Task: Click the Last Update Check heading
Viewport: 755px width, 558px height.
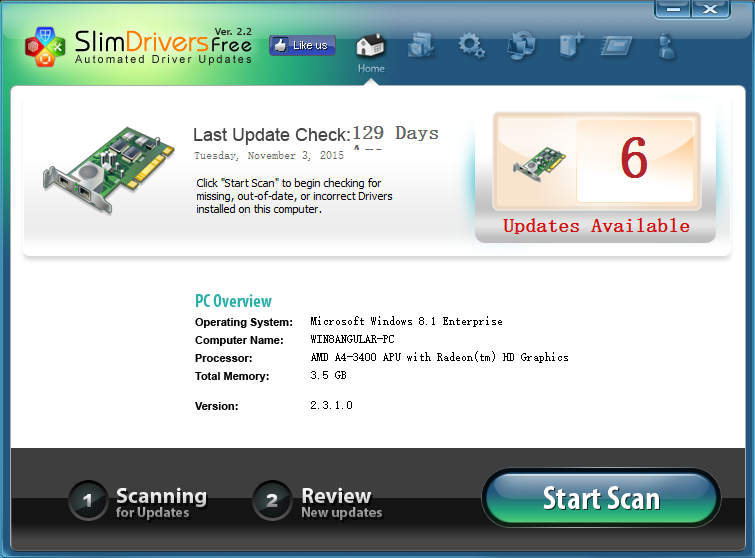Action: point(272,135)
